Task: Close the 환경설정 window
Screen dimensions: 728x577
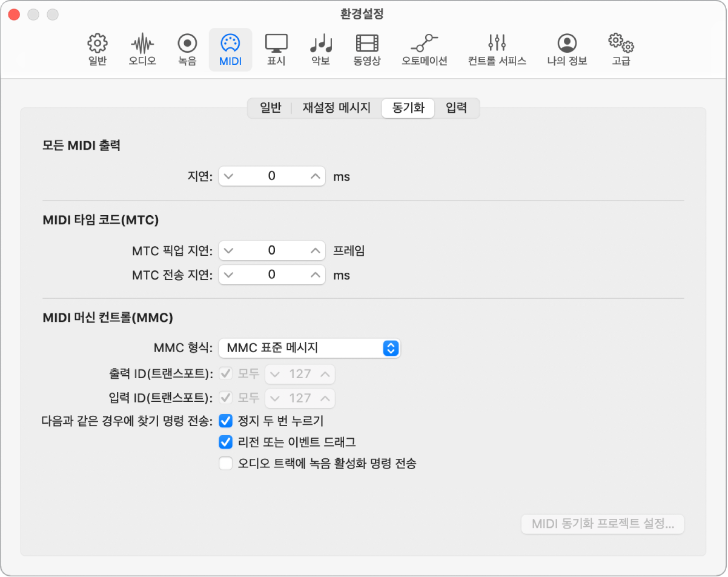Action: [x=14, y=14]
